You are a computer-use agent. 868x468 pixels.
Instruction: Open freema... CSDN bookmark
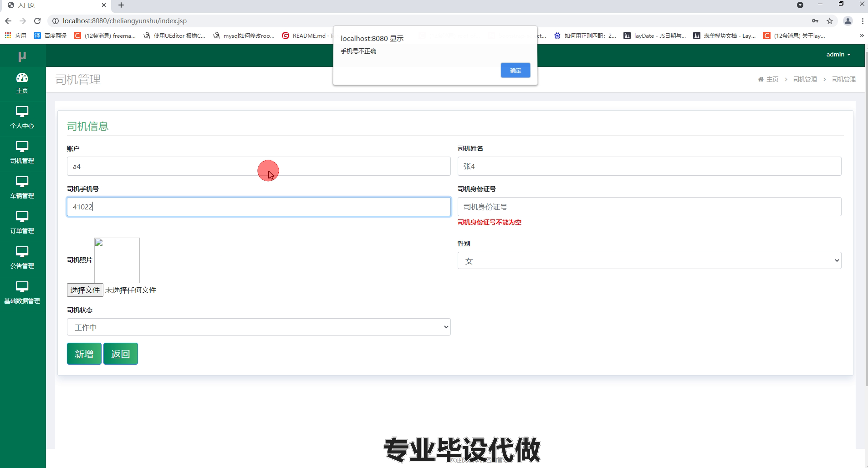tap(105, 36)
